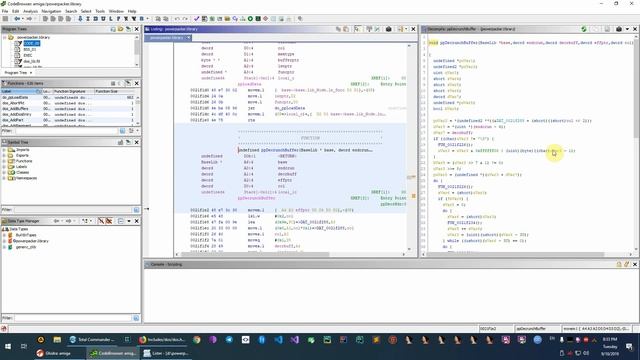Click the navigate-to-next-function 'F' toolbar icon
640x360 pixels.
point(118,19)
